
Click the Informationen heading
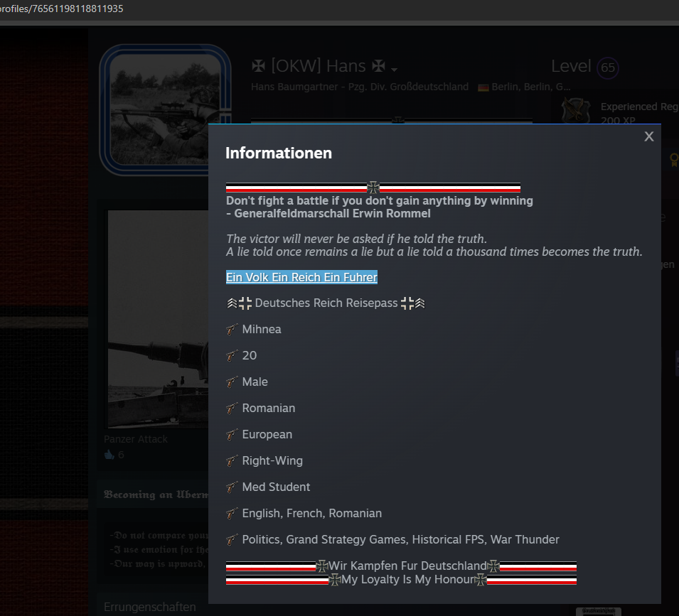(278, 153)
